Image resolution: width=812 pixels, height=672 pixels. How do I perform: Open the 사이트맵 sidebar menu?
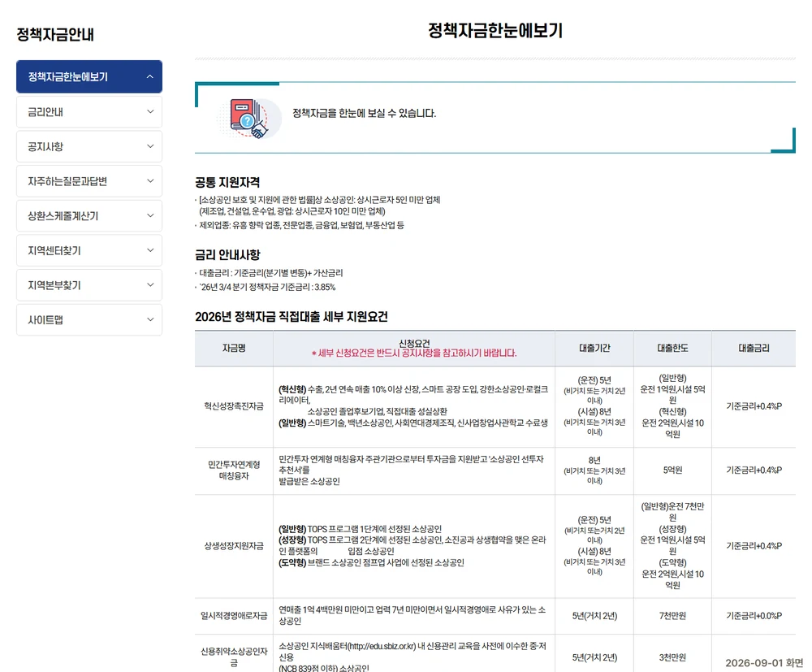(x=89, y=319)
